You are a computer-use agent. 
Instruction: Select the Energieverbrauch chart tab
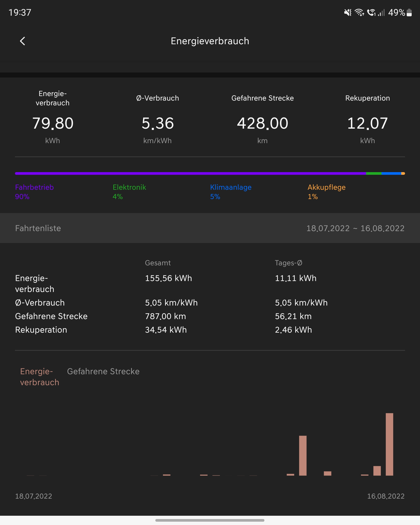39,377
